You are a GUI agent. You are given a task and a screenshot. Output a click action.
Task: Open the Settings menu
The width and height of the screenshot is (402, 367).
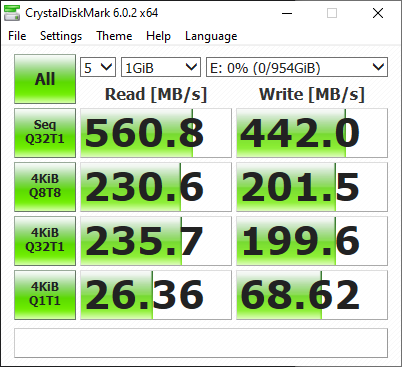(61, 36)
